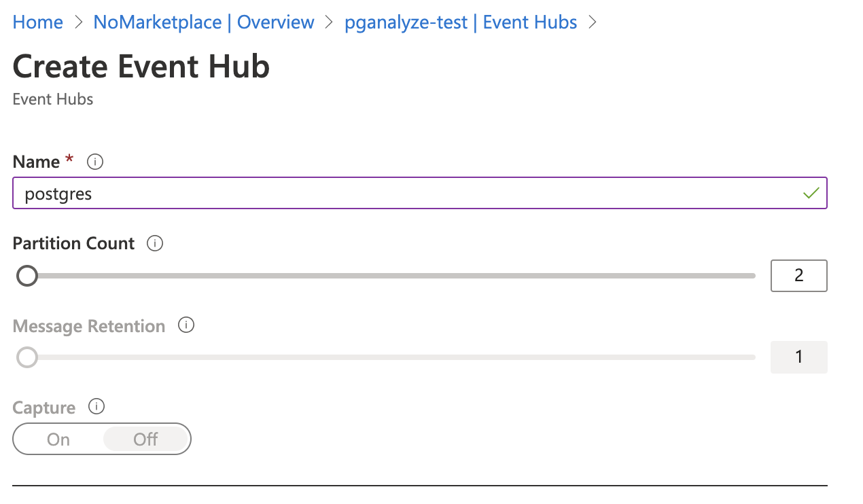
Task: Click the chevron after pganalyze-test | Event Hubs
Action: pyautogui.click(x=593, y=22)
